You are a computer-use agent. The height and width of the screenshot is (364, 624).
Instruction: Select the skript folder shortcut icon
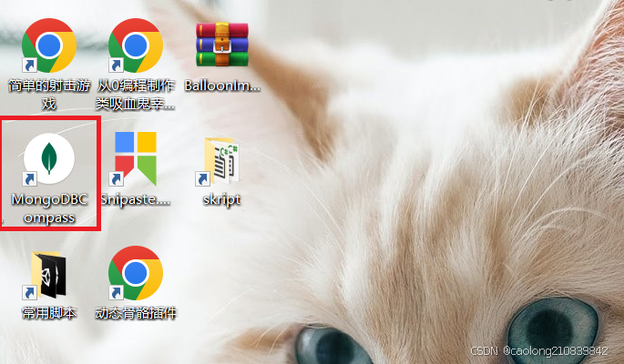click(x=218, y=161)
